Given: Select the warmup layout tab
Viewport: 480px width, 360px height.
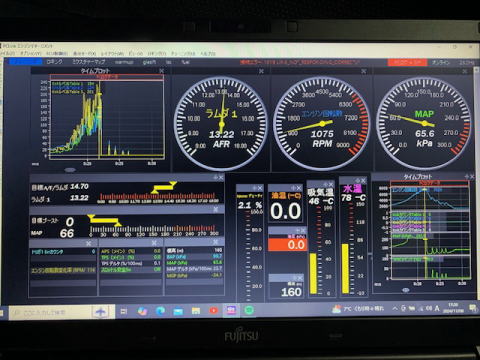Looking at the screenshot, I should 124,62.
